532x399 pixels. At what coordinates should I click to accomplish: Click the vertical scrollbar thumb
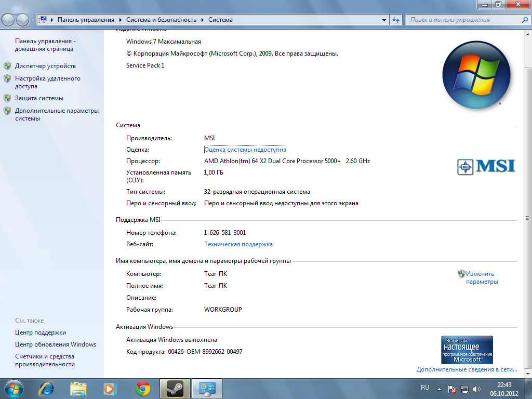coord(528,217)
